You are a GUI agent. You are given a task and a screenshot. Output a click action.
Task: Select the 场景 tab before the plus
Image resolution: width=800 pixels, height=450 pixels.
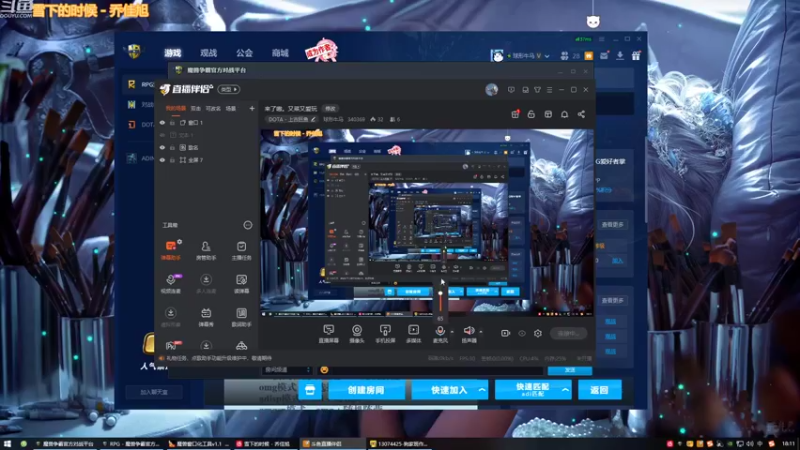tap(231, 109)
